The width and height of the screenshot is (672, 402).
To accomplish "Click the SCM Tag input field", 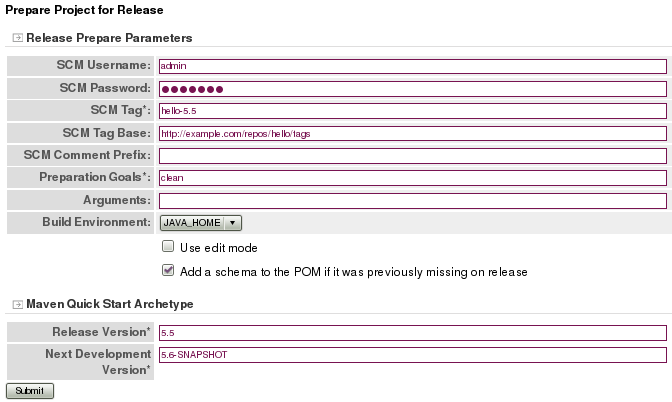I will (412, 111).
